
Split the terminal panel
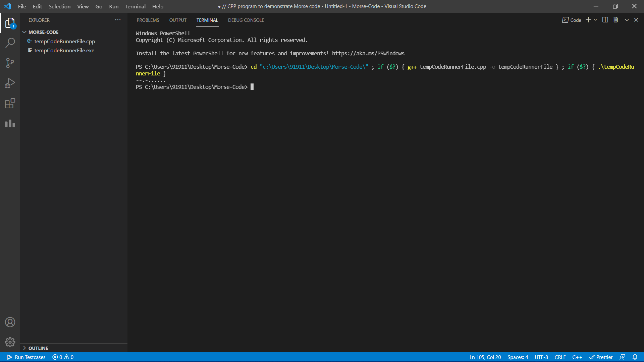click(x=605, y=20)
